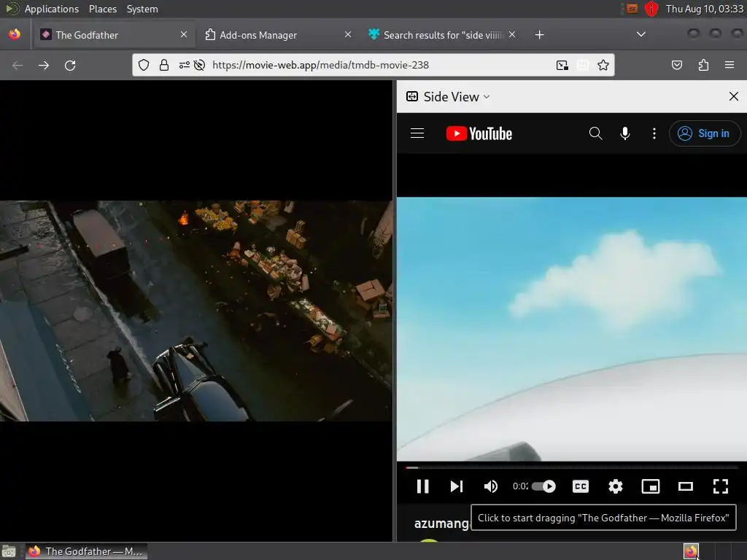Open site permissions icon in address bar
Viewport: 747px width, 560px height.
click(x=185, y=65)
